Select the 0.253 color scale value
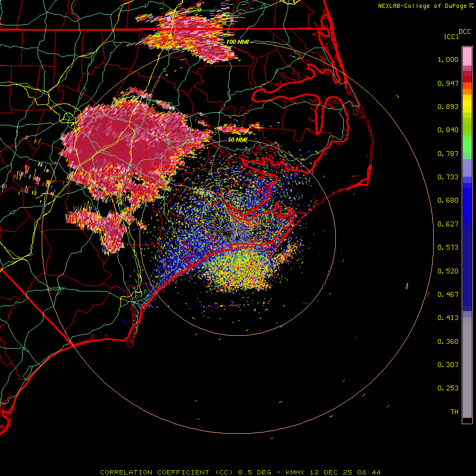The height and width of the screenshot is (476, 476). tap(448, 388)
